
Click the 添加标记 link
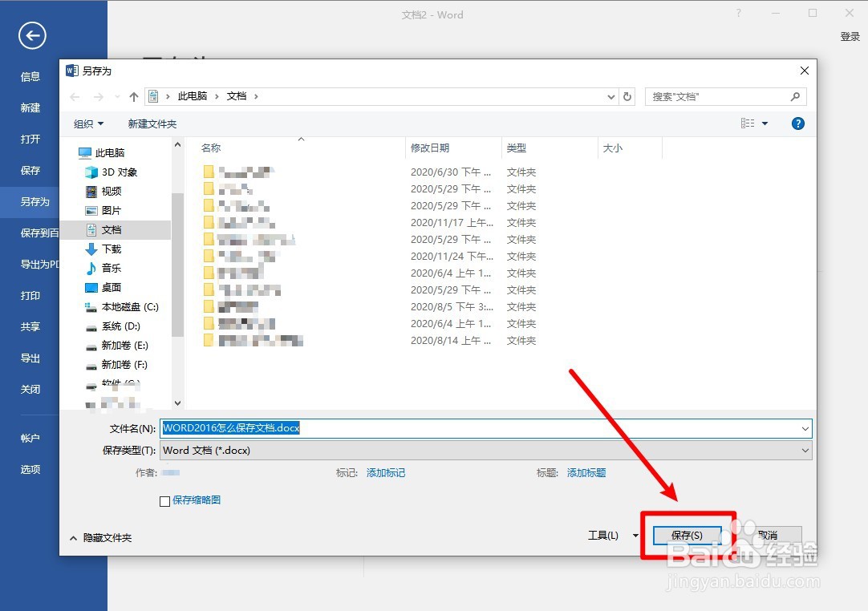click(x=386, y=473)
